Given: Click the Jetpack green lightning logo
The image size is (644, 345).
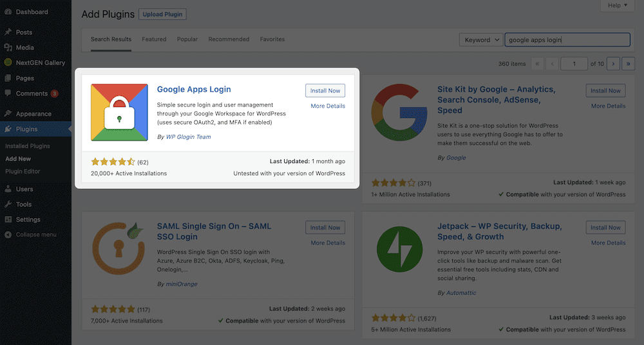Looking at the screenshot, I should click(x=399, y=249).
